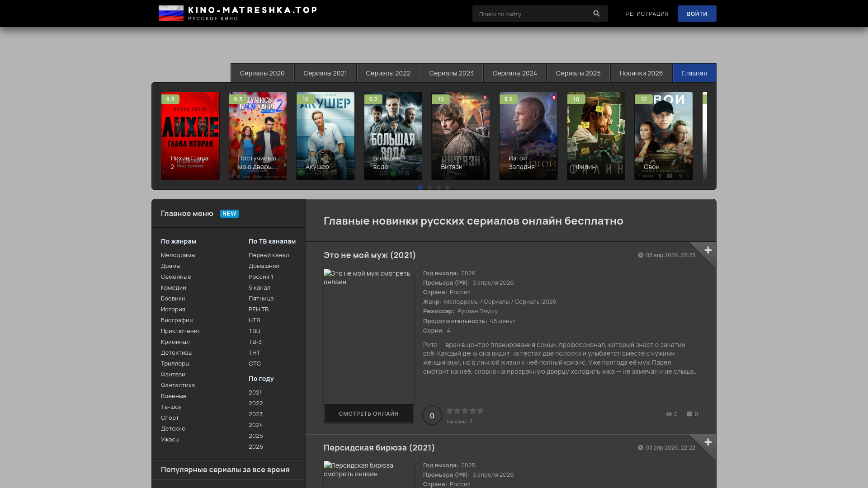868x488 pixels.
Task: Select Пятница TV channel
Action: [x=261, y=298]
